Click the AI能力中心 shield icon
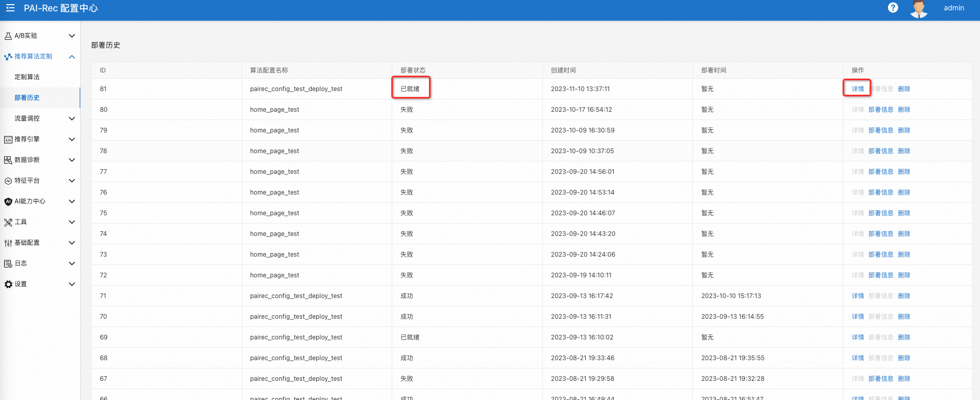Image resolution: width=980 pixels, height=400 pixels. pos(8,201)
